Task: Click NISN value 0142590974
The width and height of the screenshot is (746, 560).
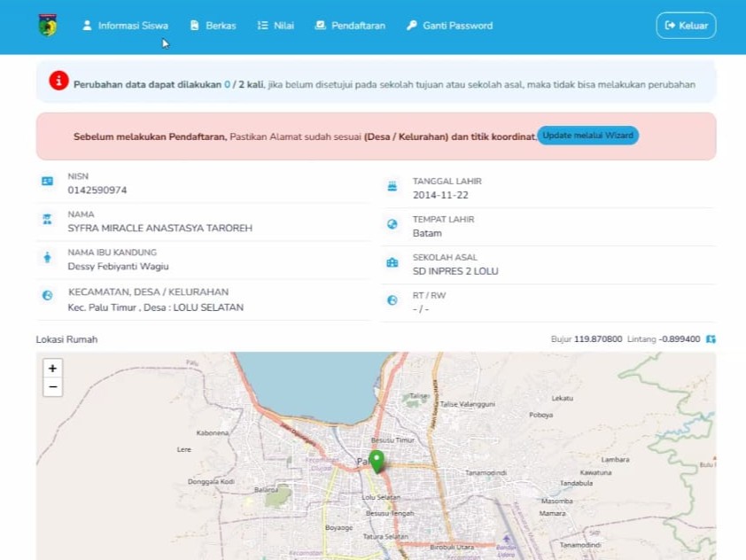Action: tap(97, 191)
